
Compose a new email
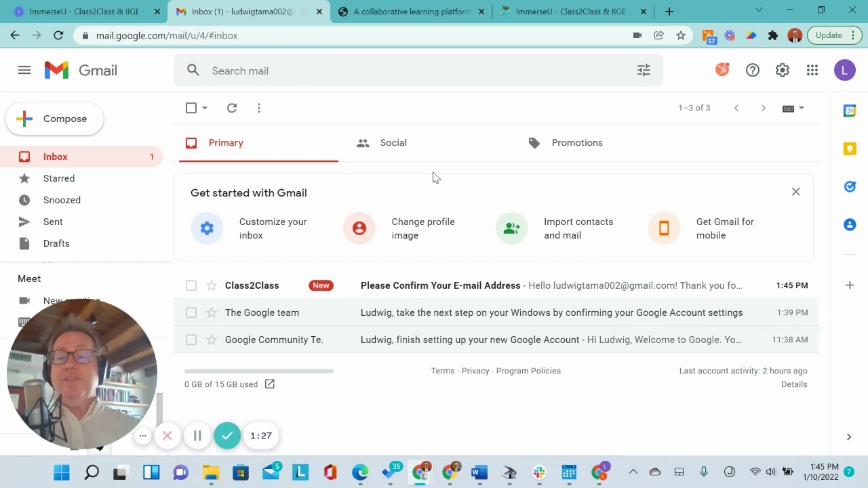[x=55, y=119]
